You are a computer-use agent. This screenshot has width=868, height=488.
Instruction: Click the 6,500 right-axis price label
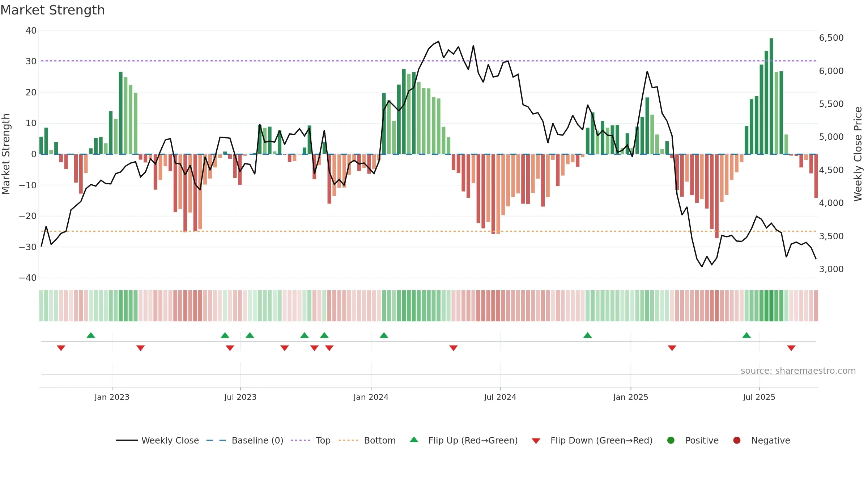pyautogui.click(x=831, y=38)
